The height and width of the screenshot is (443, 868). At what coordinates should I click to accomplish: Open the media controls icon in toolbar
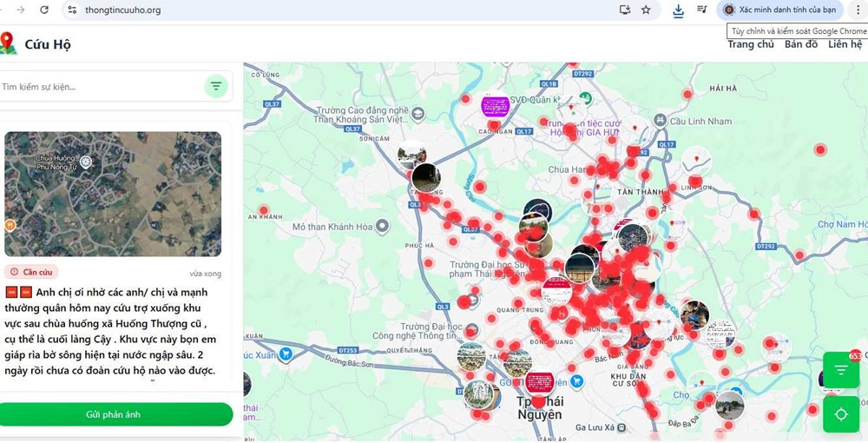702,10
